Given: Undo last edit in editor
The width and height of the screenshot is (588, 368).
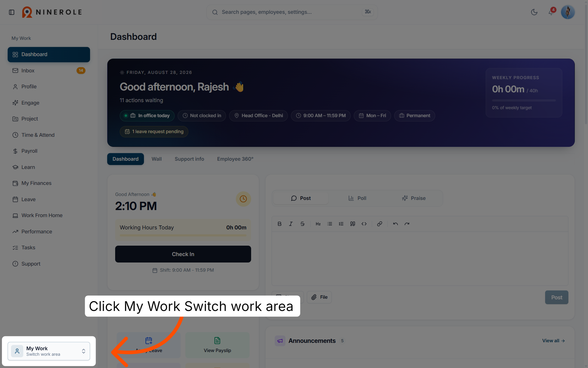Looking at the screenshot, I should 395,224.
